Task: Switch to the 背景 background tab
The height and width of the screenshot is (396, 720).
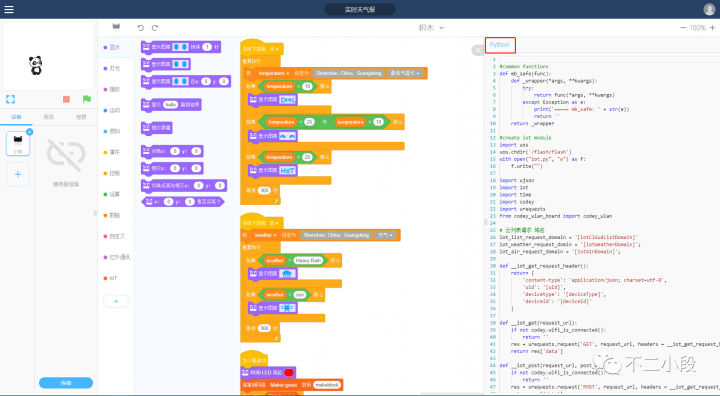Action: (81, 117)
